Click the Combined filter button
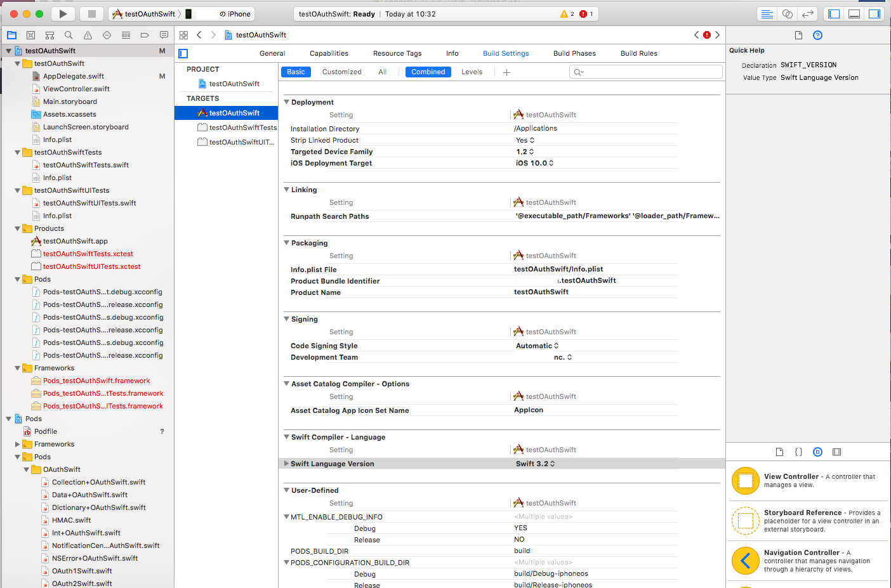The image size is (891, 588). click(428, 72)
